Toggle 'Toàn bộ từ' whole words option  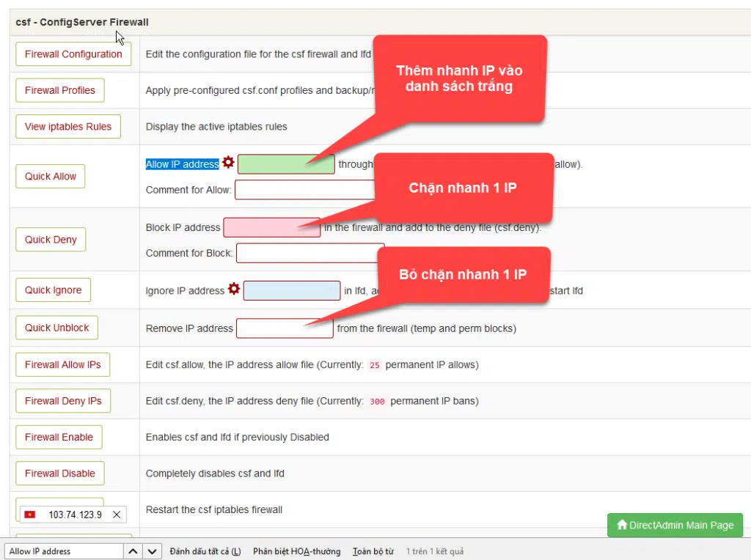tap(373, 551)
